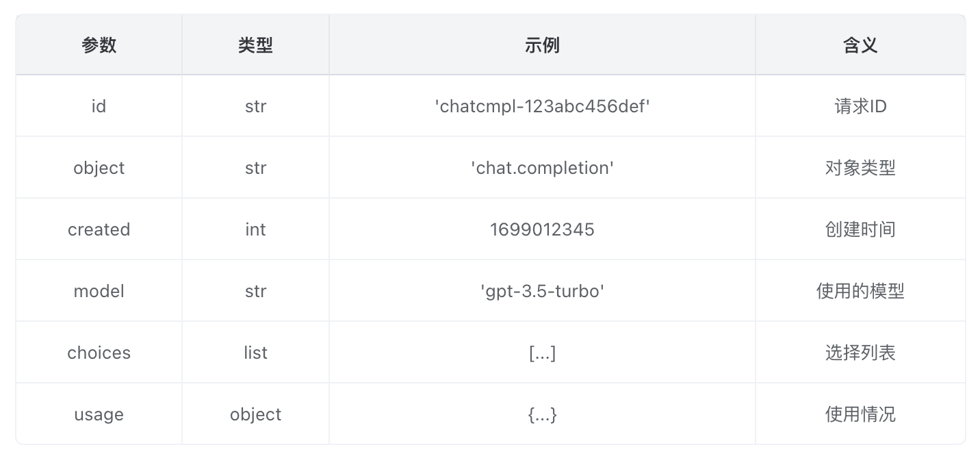This screenshot has height=456, width=980.
Task: Select the object parameter cell
Action: pos(99,168)
